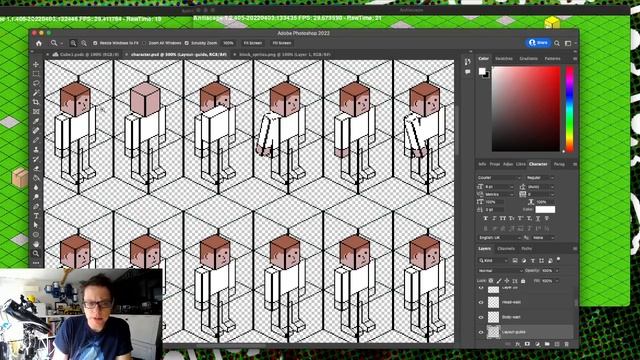
Task: Select the Pen tool
Action: pos(36,206)
